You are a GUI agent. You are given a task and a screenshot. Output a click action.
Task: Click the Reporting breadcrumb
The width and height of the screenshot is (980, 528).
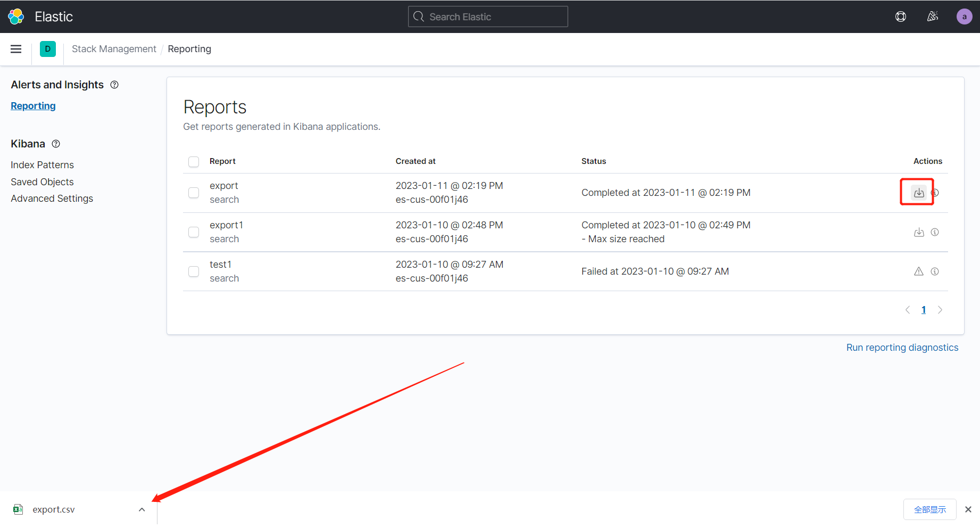[189, 49]
